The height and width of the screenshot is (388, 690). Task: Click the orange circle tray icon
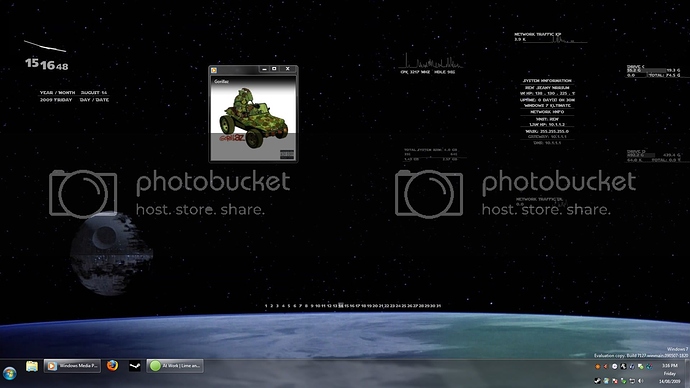(x=598, y=366)
